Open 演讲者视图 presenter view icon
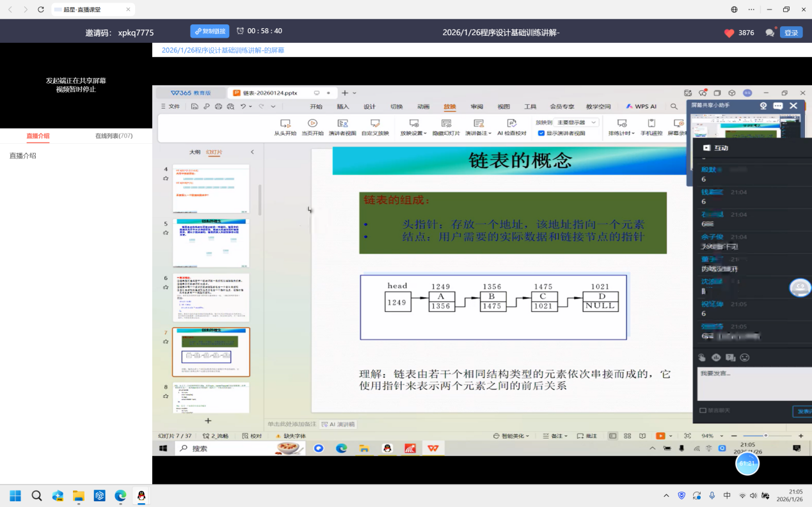The width and height of the screenshot is (812, 507). tap(342, 123)
